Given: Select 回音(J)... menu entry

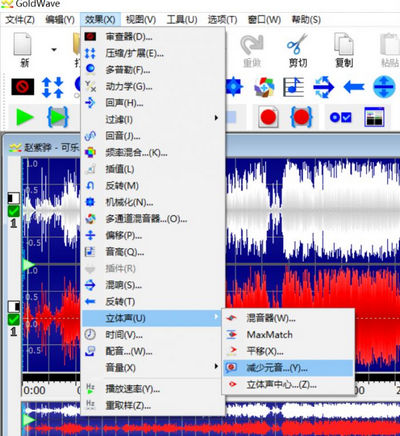Looking at the screenshot, I should [x=153, y=136].
